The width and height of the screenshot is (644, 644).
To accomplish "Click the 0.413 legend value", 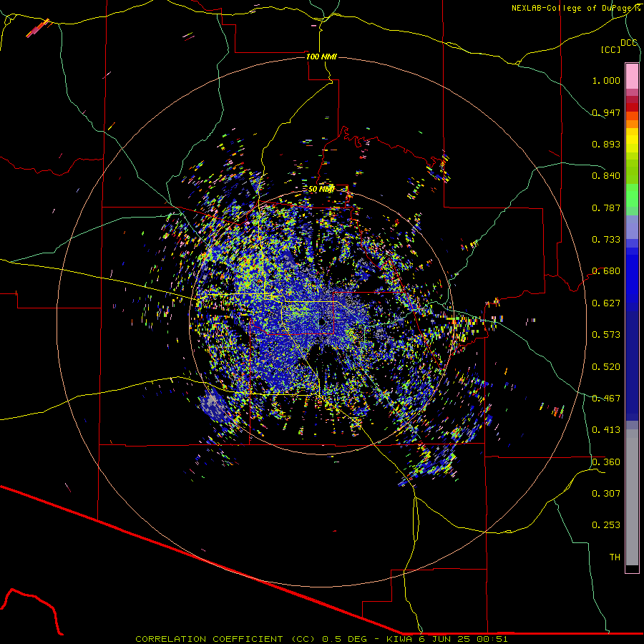I will [x=606, y=430].
